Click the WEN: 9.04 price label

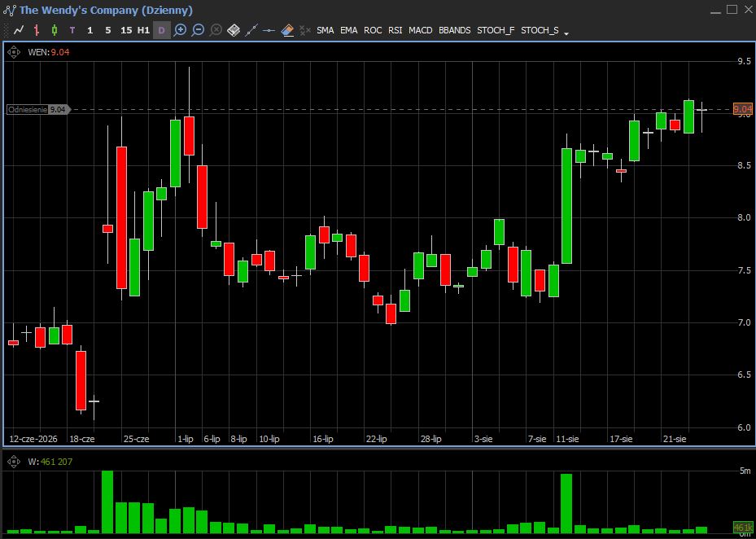coord(49,52)
